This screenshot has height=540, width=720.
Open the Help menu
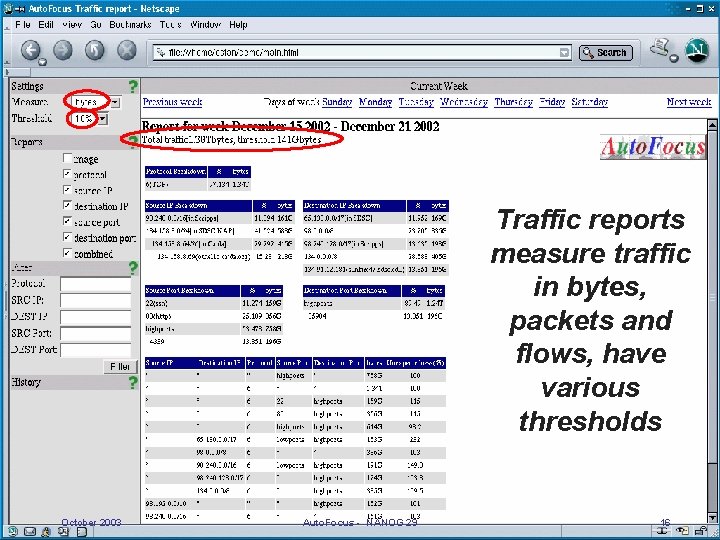(238, 24)
